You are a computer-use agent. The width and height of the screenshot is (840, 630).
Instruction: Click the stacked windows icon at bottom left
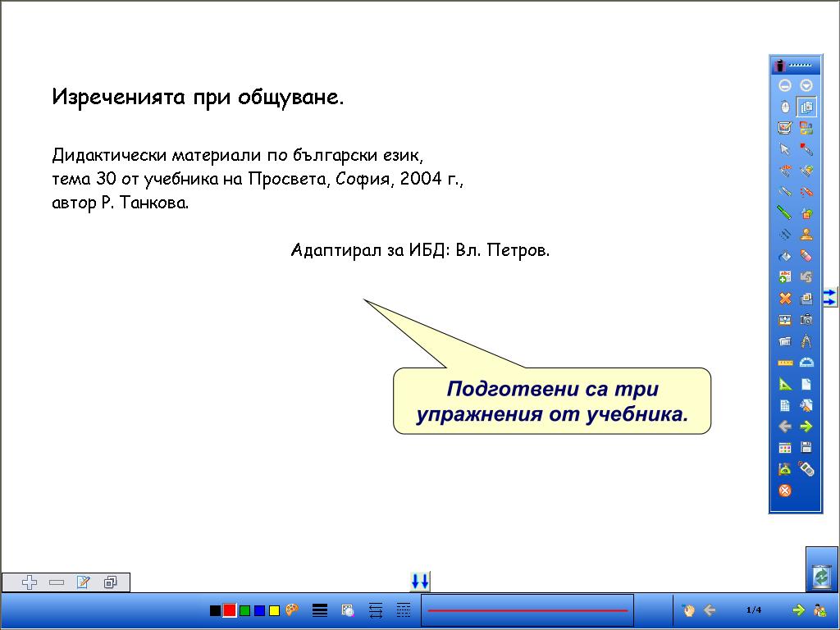(110, 582)
